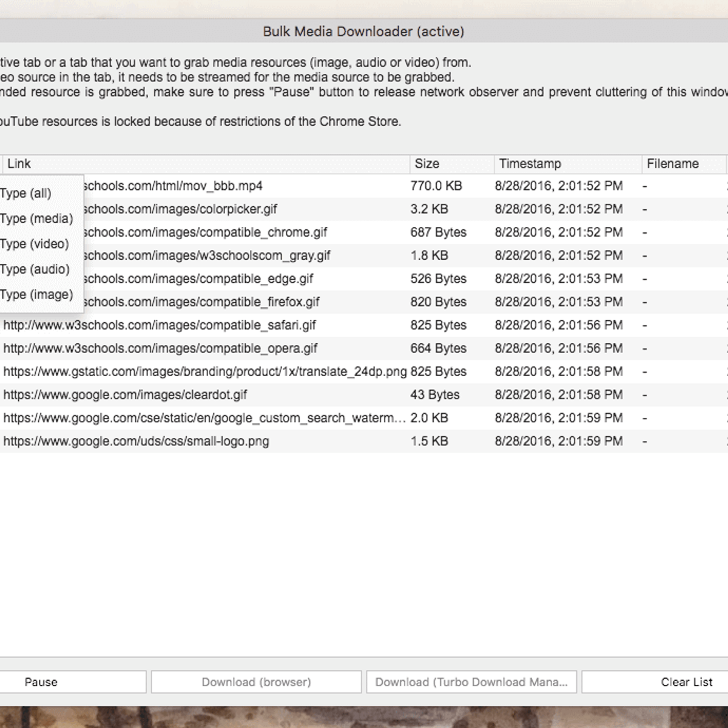The width and height of the screenshot is (728, 728).
Task: Select the small-logo.png link
Action: tap(136, 442)
